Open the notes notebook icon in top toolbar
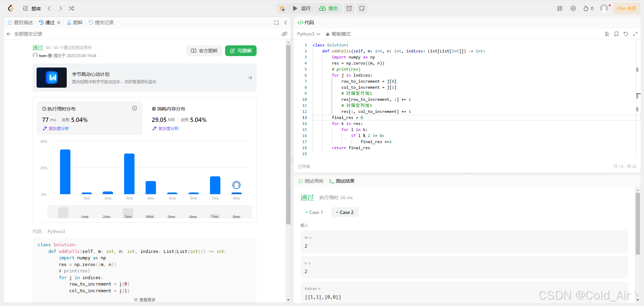 click(362, 8)
